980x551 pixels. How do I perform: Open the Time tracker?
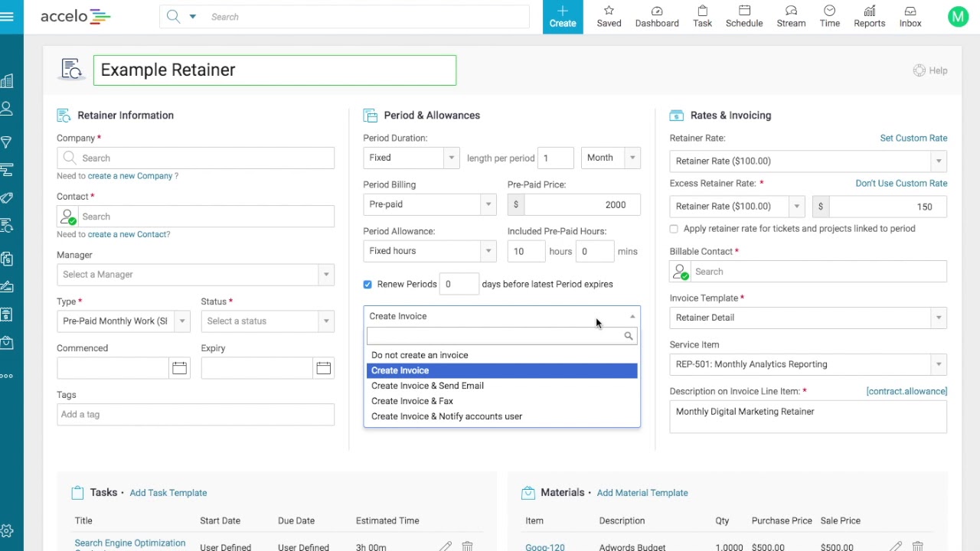pyautogui.click(x=830, y=17)
